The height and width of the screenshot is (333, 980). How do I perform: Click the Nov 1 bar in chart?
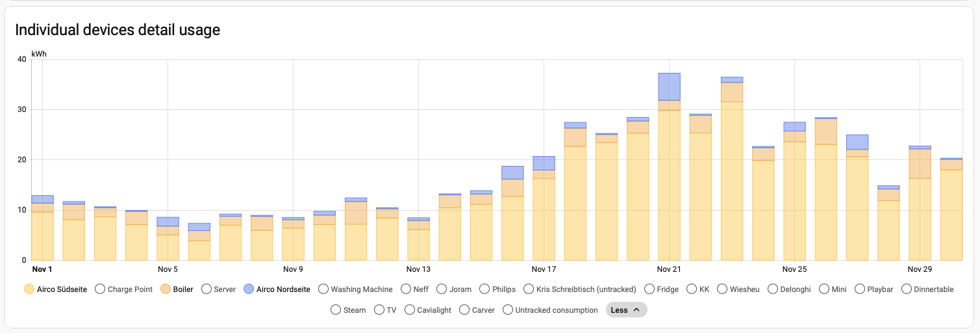42,231
